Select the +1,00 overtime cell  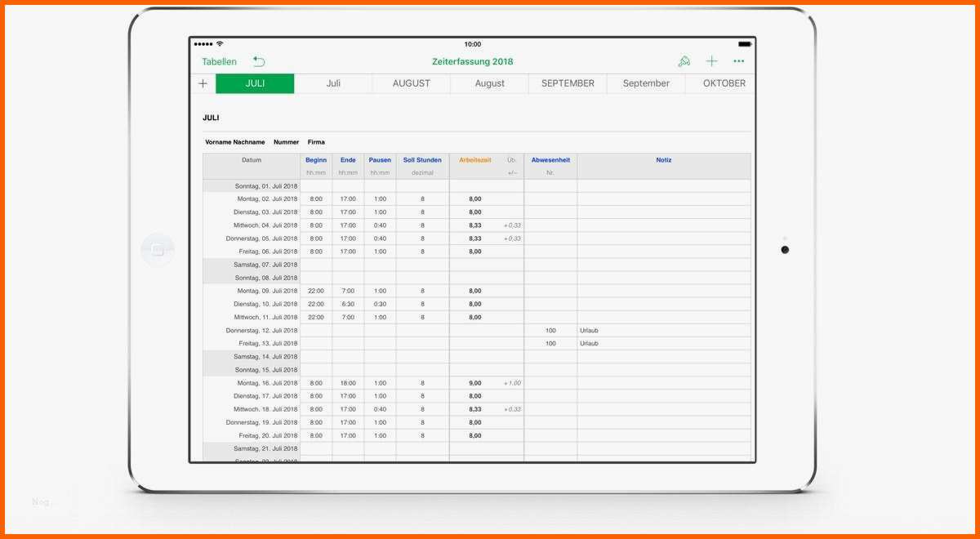click(512, 383)
